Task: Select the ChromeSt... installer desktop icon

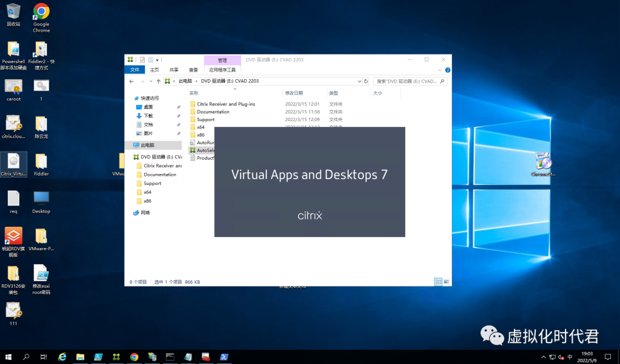Action: coord(543,164)
